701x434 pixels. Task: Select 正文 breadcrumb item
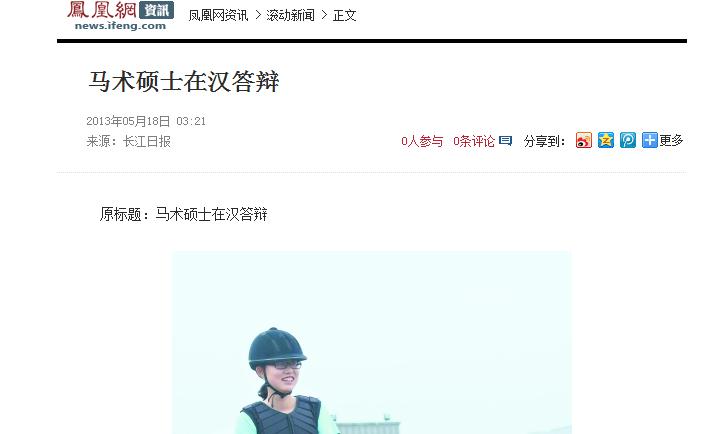[x=344, y=15]
